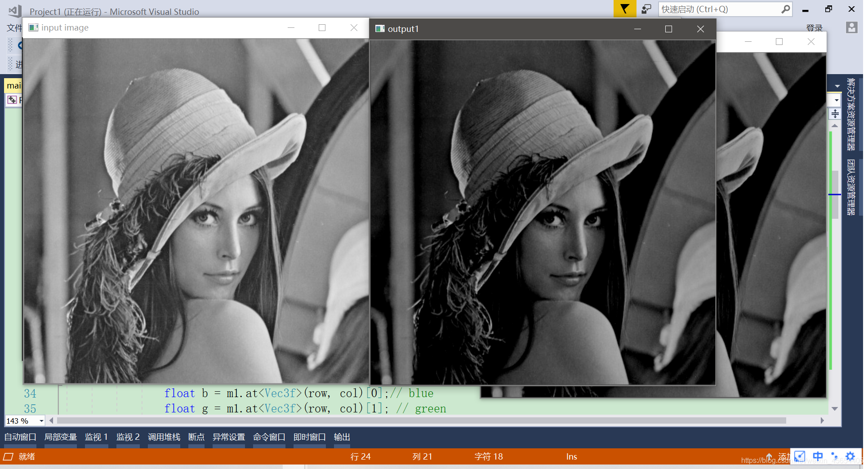This screenshot has height=469, width=868.
Task: Click the horizontal scrollbar right arrow
Action: 822,420
